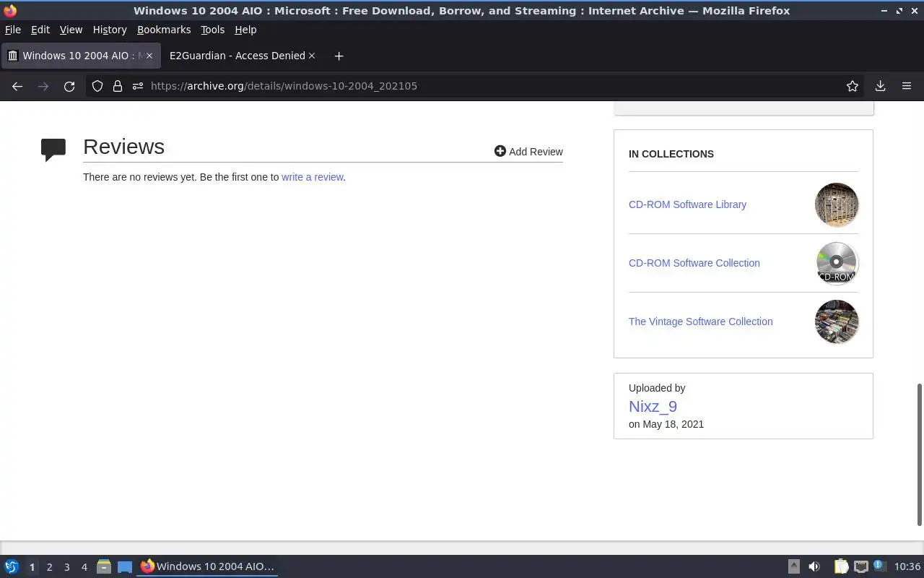Open notification info tray icon
Image resolution: width=924 pixels, height=578 pixels.
(879, 566)
